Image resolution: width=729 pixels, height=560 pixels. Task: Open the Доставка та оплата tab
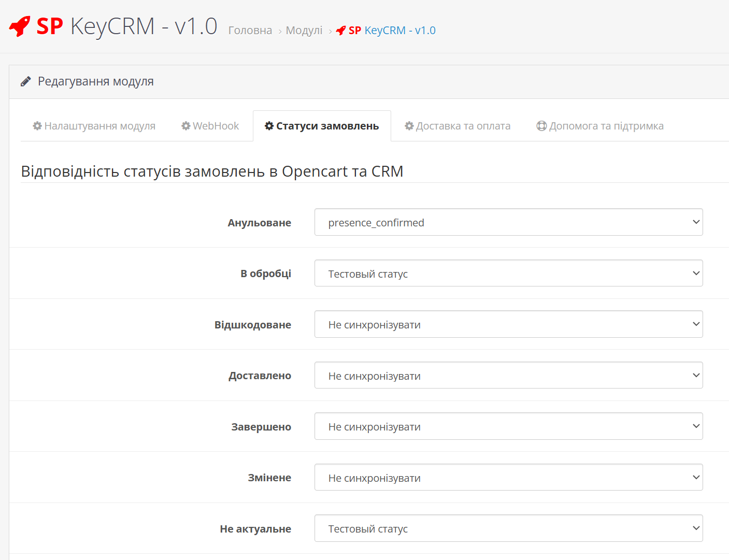point(458,126)
